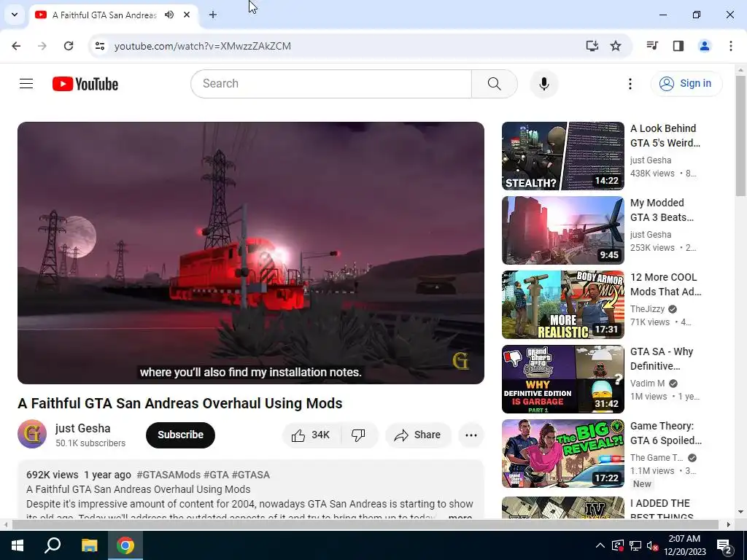Image resolution: width=747 pixels, height=560 pixels.
Task: Open the just Gesha channel name
Action: pos(83,428)
